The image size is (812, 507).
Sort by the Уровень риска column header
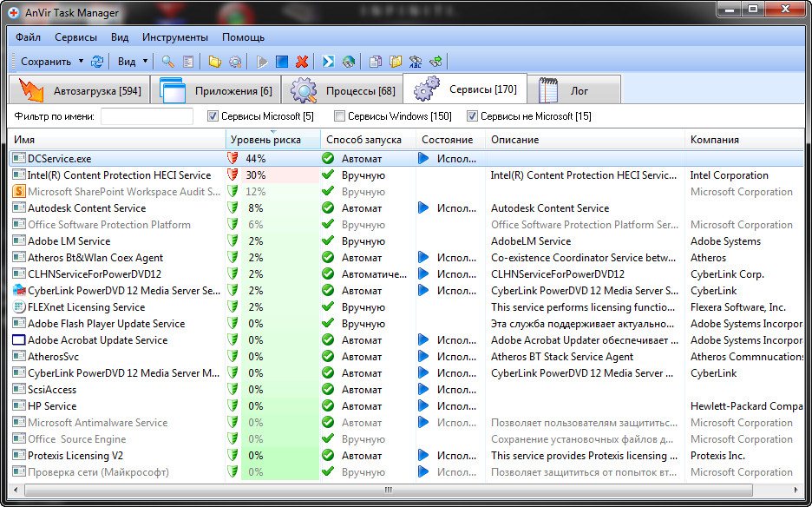point(273,140)
